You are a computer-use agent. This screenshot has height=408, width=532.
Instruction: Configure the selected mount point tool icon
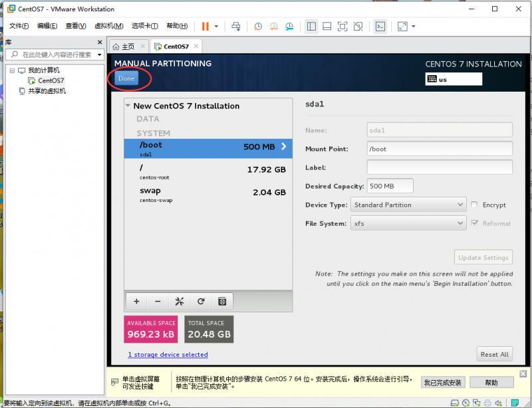click(179, 301)
